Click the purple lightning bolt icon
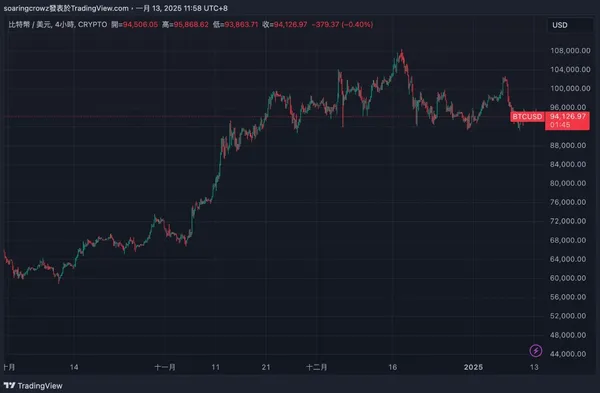The image size is (600, 393). [535, 351]
